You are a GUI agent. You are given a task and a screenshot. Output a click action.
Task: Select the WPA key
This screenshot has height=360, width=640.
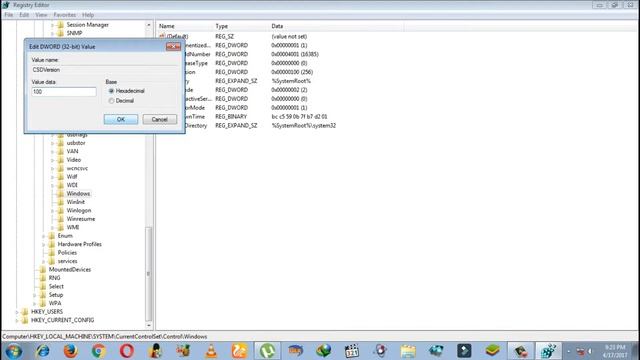point(55,303)
